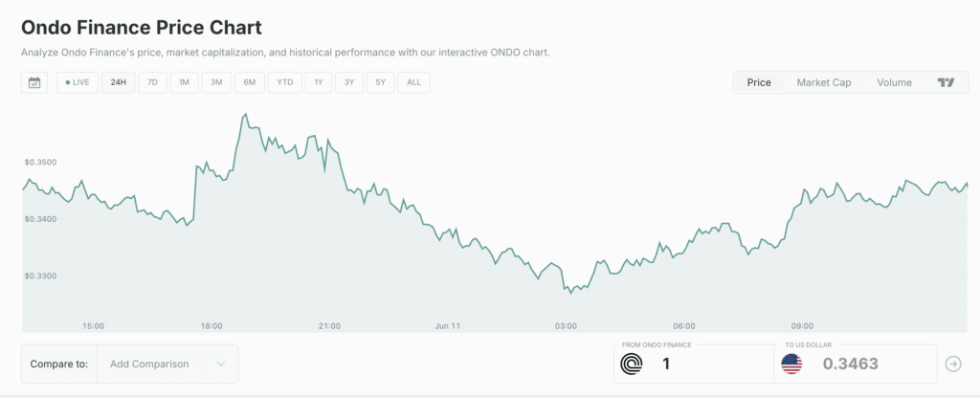The width and height of the screenshot is (980, 398).
Task: Show the Price chart tab
Action: (x=759, y=82)
